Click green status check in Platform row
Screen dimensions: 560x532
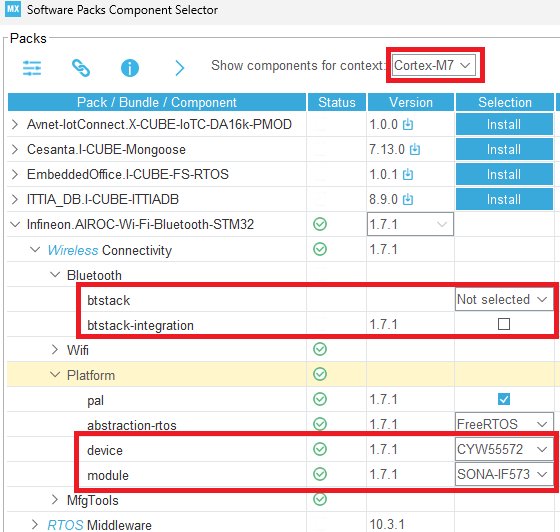(320, 374)
